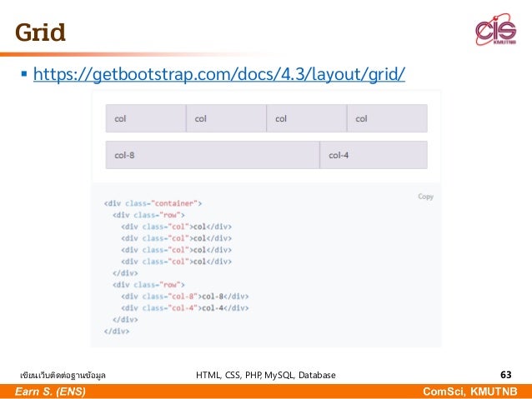This screenshot has height=399, width=532.
Task: Click the code line with class "col-4"
Action: (x=185, y=308)
